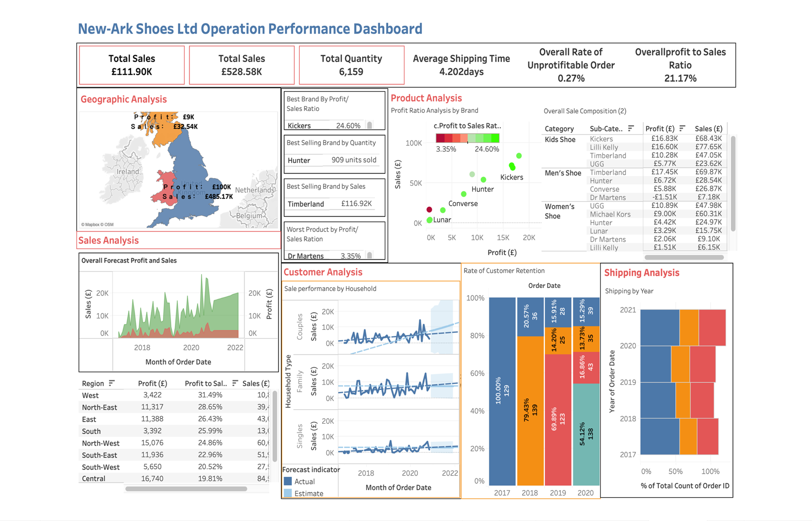The image size is (812, 521).
Task: Click the Kickers profit/sales ratio bar icon
Action: click(x=370, y=126)
